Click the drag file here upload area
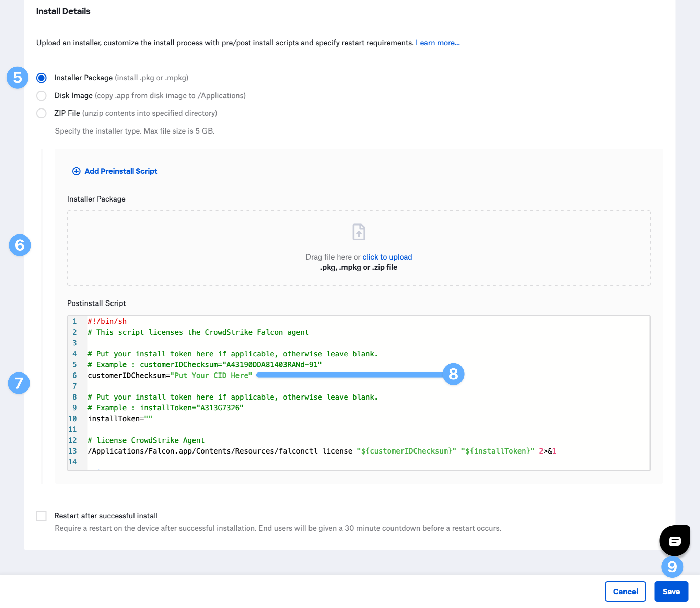This screenshot has height=608, width=700. (359, 249)
